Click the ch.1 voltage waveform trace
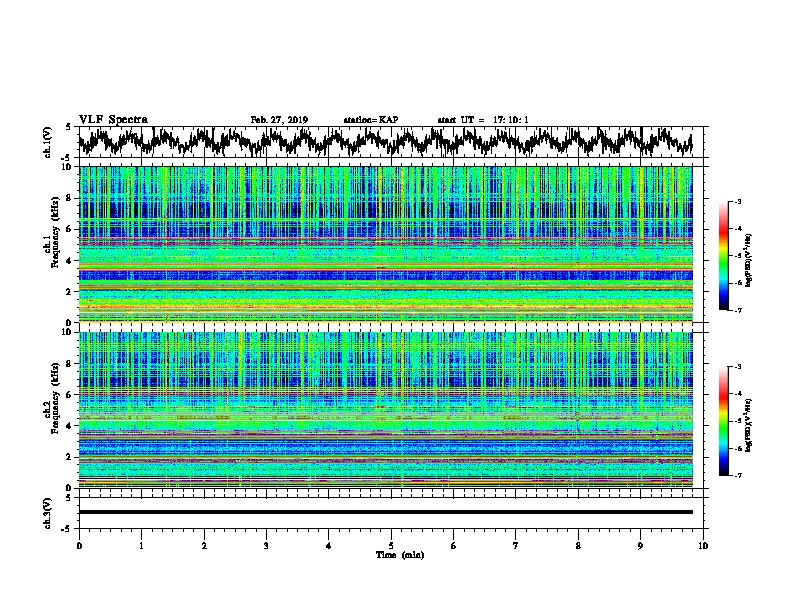This screenshot has width=792, height=612. 385,142
